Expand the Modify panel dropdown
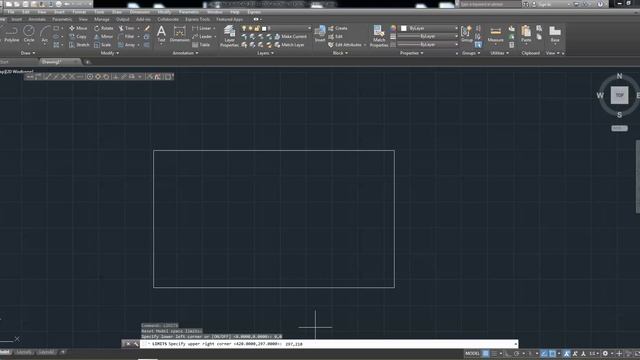 click(110, 53)
